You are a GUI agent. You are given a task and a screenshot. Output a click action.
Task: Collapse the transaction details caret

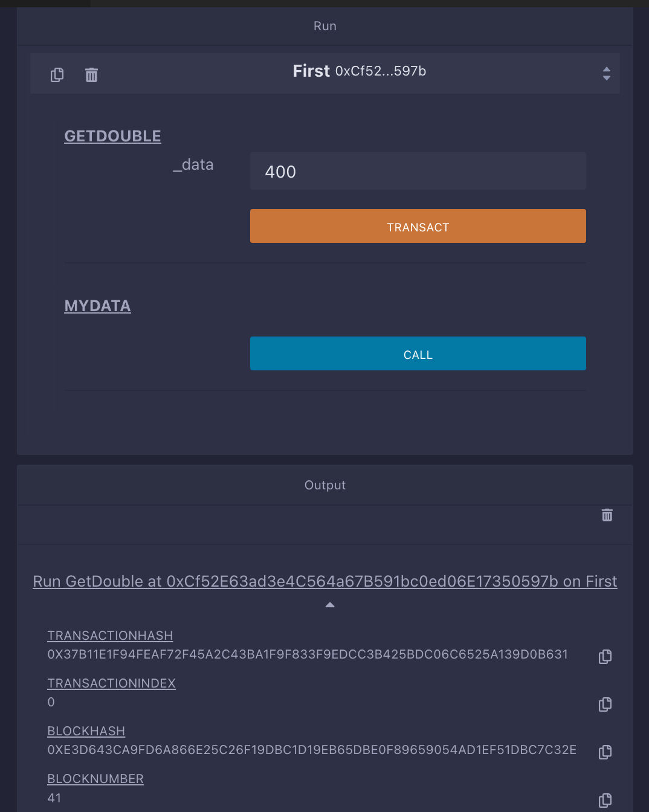click(330, 605)
